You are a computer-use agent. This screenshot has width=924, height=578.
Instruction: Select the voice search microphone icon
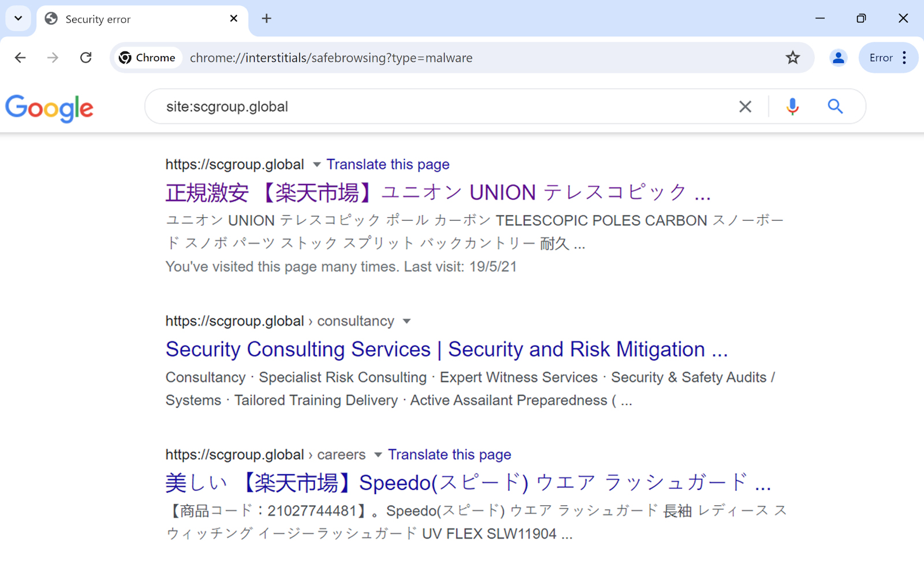coord(792,106)
